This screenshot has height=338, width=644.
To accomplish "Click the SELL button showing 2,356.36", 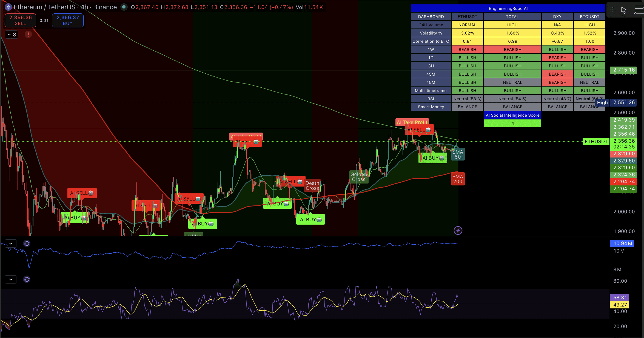I will [x=20, y=20].
